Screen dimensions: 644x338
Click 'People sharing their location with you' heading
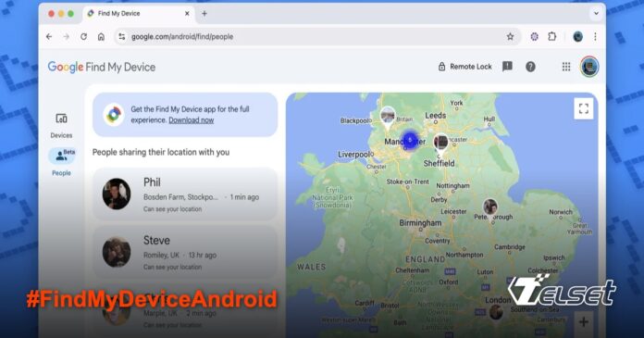[x=161, y=152]
